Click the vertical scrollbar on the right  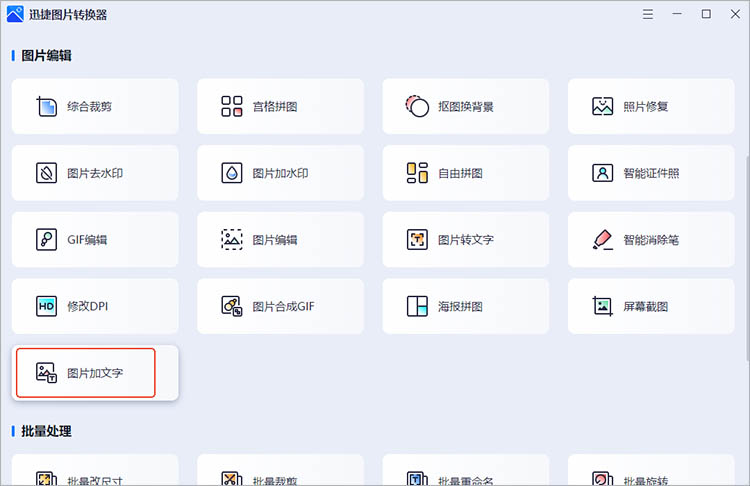point(748,258)
